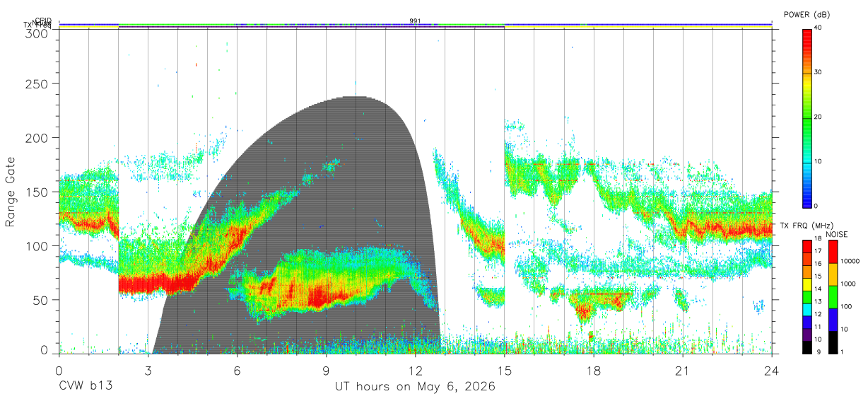Click the "10000" tick on NOISE scale
The height and width of the screenshot is (401, 868).
(850, 262)
